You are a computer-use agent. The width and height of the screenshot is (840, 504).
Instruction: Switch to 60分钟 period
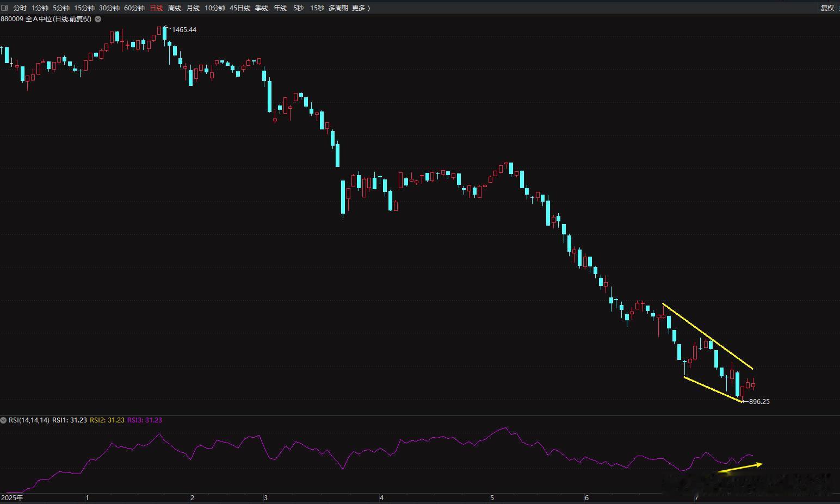134,8
